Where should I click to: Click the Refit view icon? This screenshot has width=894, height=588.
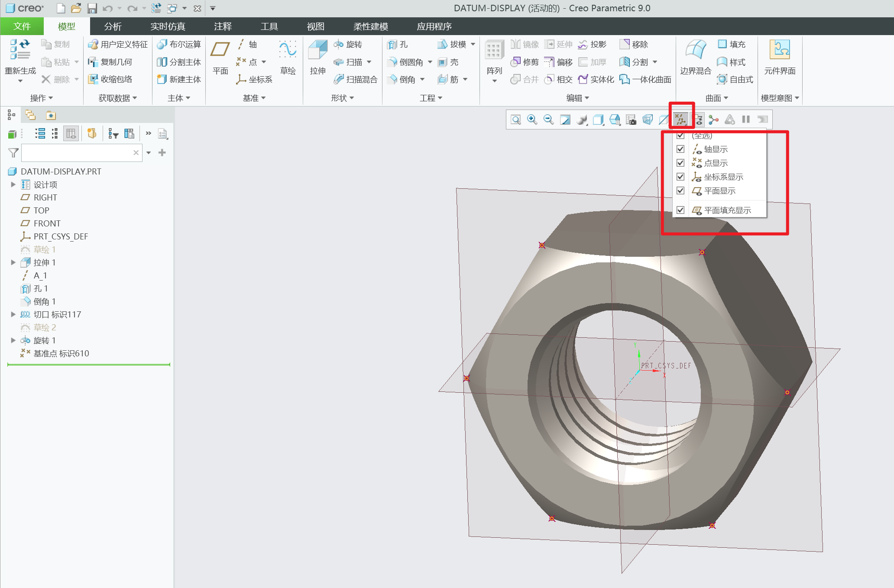tap(515, 120)
